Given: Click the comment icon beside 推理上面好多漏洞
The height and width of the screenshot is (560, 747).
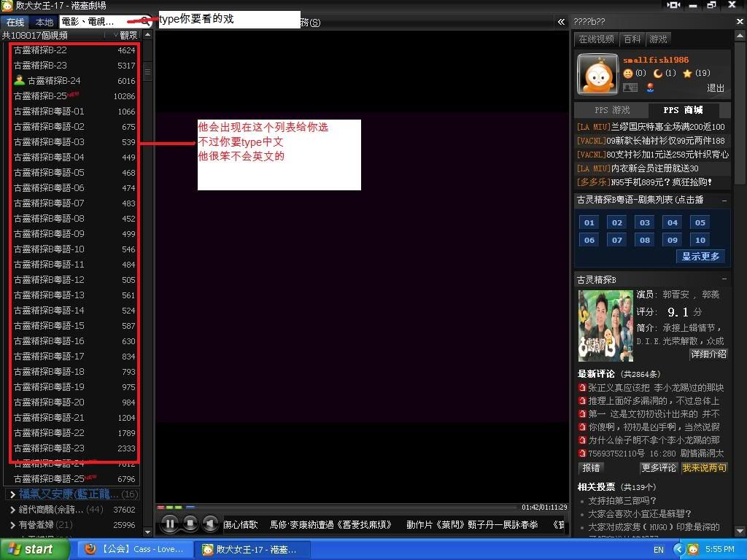Looking at the screenshot, I should click(x=581, y=400).
